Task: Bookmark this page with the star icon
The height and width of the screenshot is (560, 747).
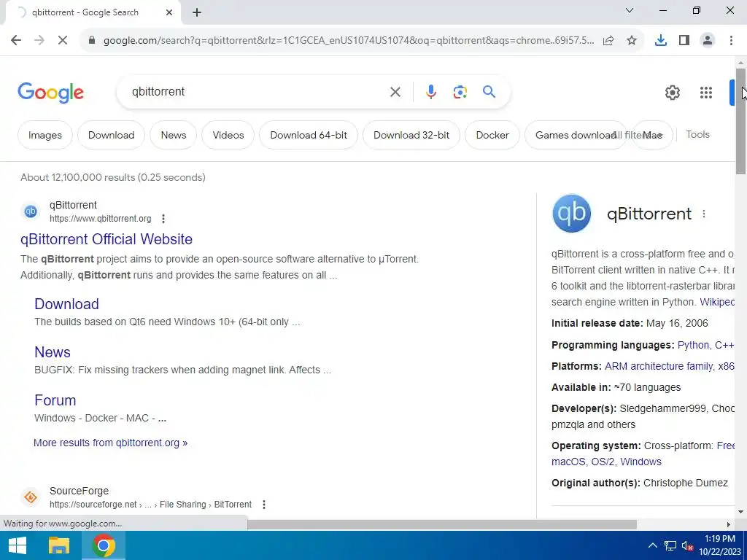Action: click(632, 41)
